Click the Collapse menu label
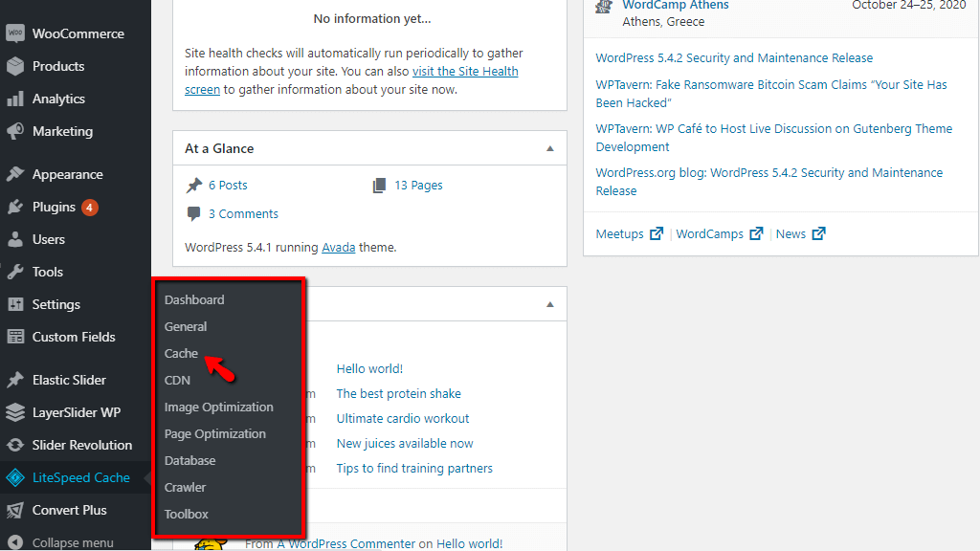This screenshot has width=980, height=551. 73,543
